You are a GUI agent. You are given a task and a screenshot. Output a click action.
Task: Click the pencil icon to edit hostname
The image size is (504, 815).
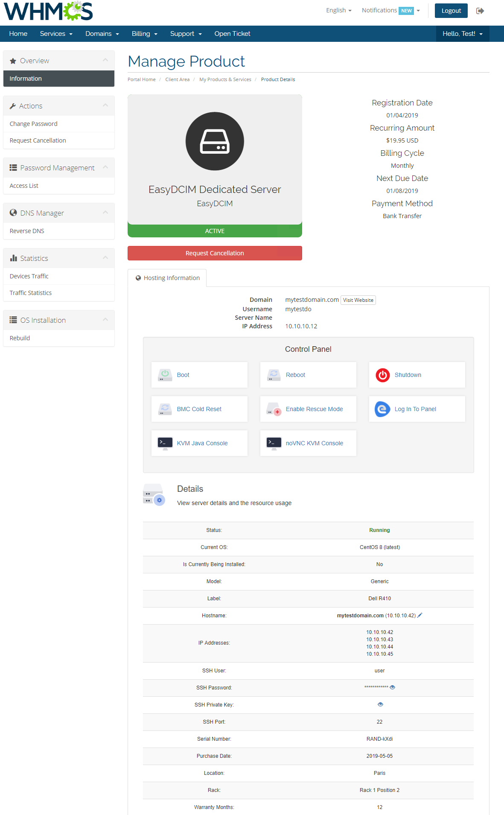click(x=420, y=615)
